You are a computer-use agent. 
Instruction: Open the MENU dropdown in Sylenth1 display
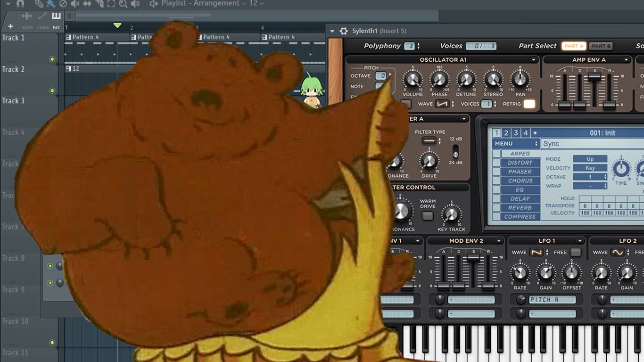click(x=516, y=143)
